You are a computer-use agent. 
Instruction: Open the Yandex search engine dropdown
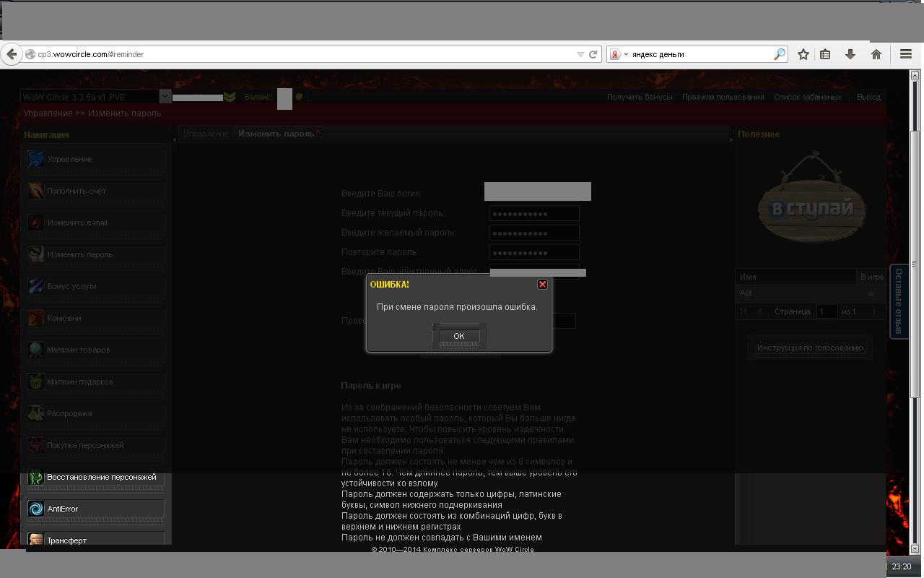(x=618, y=54)
